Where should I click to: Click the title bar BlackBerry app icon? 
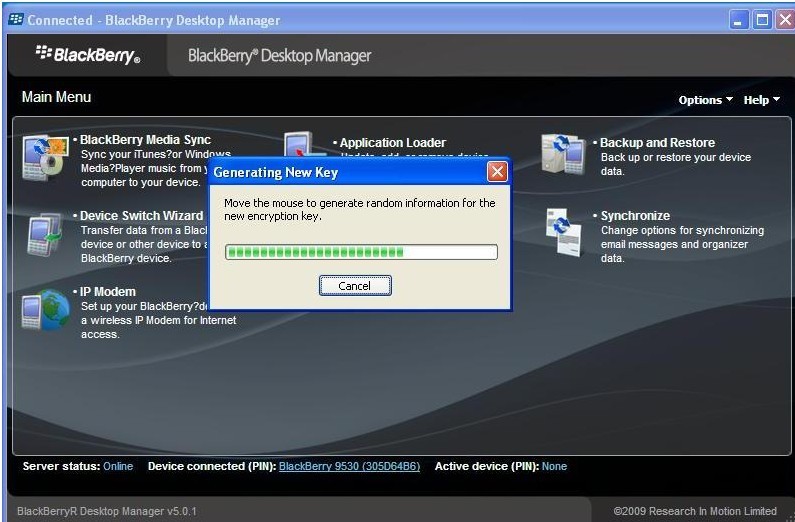click(16, 20)
